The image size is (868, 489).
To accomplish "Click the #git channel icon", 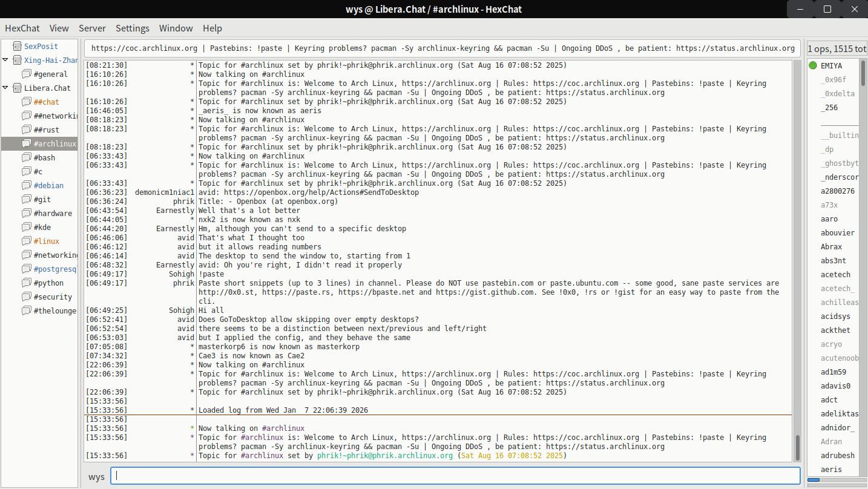I will click(27, 199).
